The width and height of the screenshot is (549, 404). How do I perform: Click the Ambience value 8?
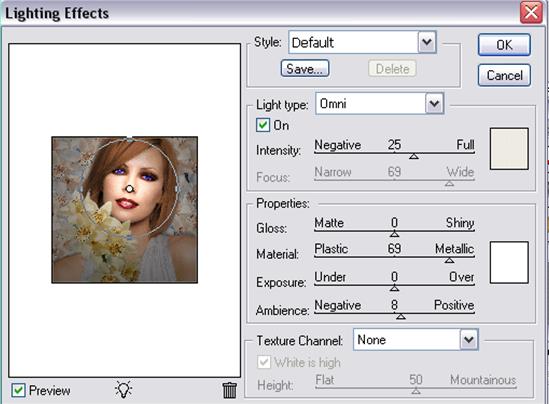(x=394, y=305)
